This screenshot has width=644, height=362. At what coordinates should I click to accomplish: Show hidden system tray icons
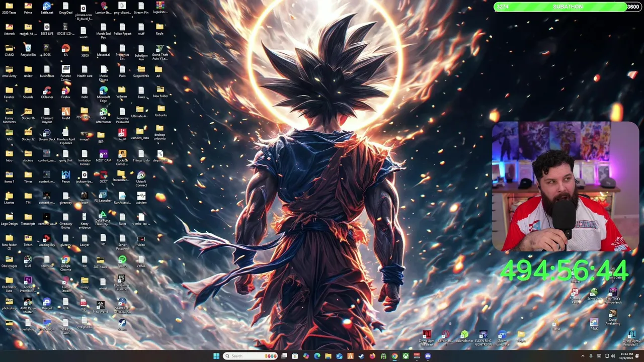tap(583, 356)
